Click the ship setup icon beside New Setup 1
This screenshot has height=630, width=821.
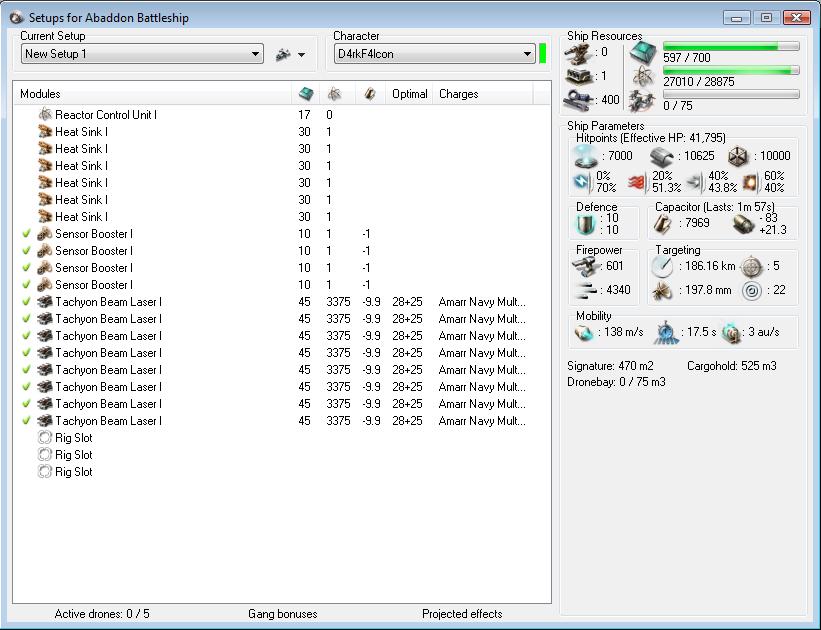pyautogui.click(x=283, y=54)
